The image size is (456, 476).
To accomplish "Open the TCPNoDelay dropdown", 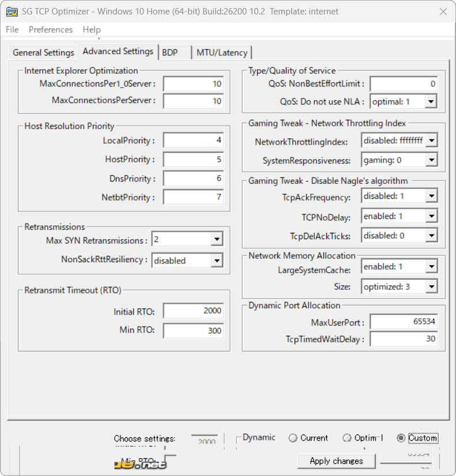I will 431,216.
